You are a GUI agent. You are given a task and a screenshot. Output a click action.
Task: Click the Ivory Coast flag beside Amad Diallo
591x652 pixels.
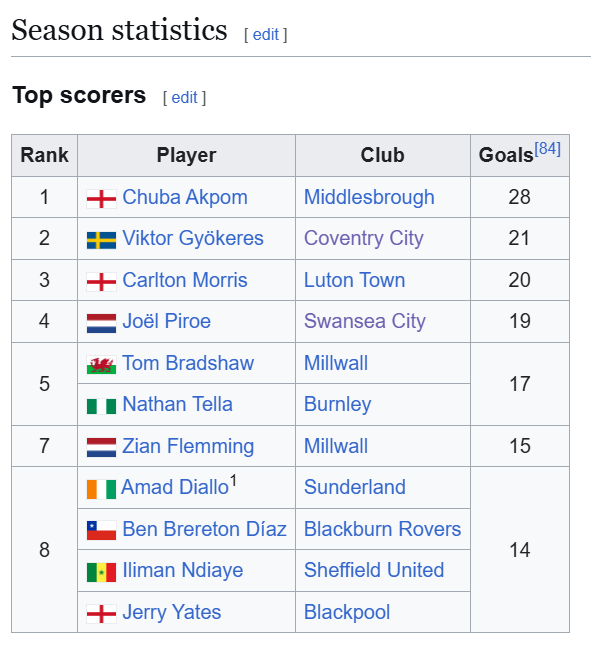[x=101, y=489]
